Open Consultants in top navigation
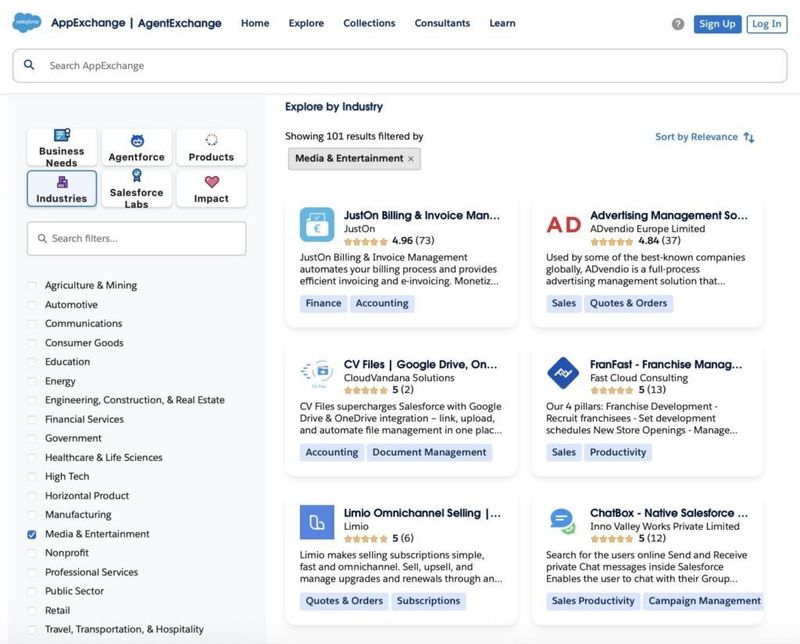Screen dimensions: 800x644 click(442, 23)
